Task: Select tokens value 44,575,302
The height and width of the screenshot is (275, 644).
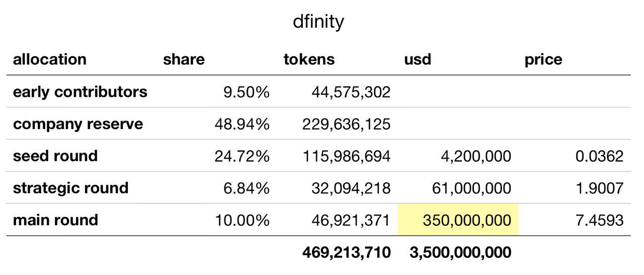Action: pos(351,92)
